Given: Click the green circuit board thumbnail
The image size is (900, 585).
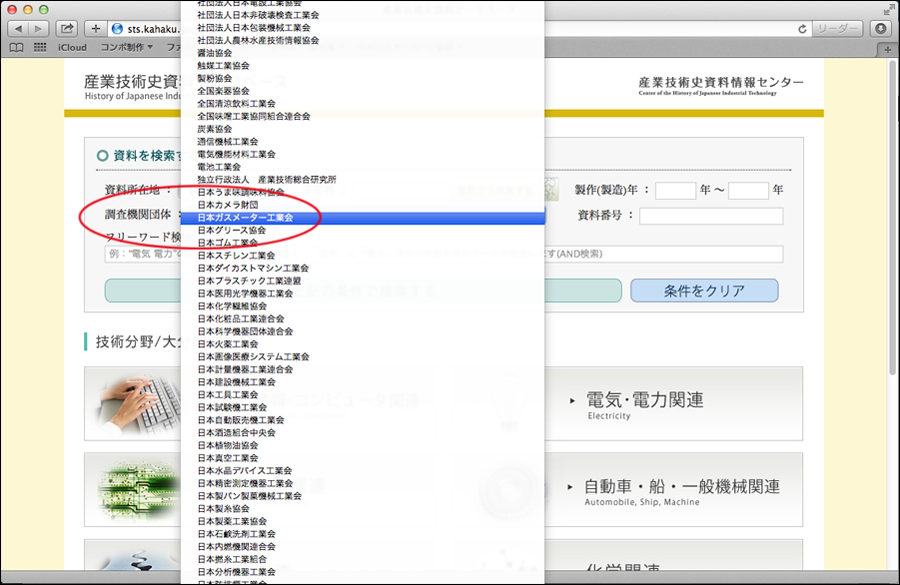Looking at the screenshot, I should tap(139, 490).
